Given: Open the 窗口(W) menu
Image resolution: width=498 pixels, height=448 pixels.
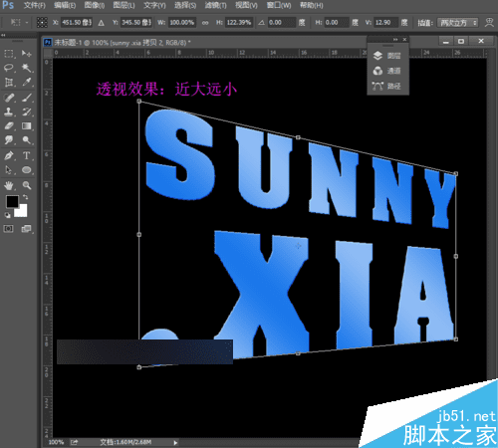Looking at the screenshot, I should (x=279, y=5).
